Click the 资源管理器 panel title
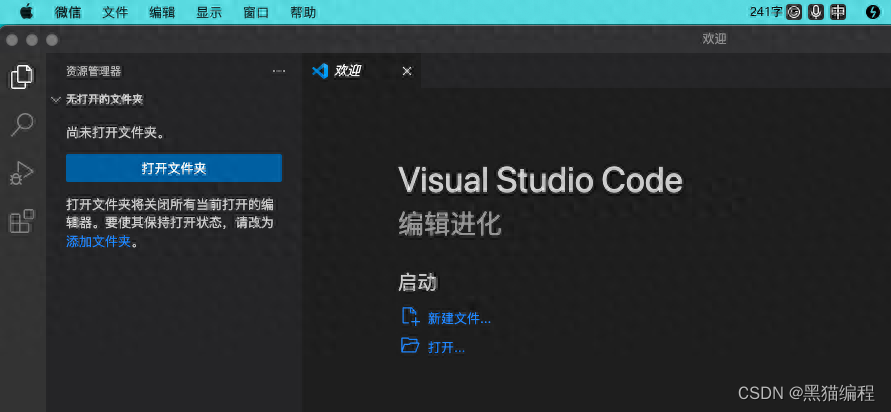Screen dimensions: 891x412 pos(94,71)
